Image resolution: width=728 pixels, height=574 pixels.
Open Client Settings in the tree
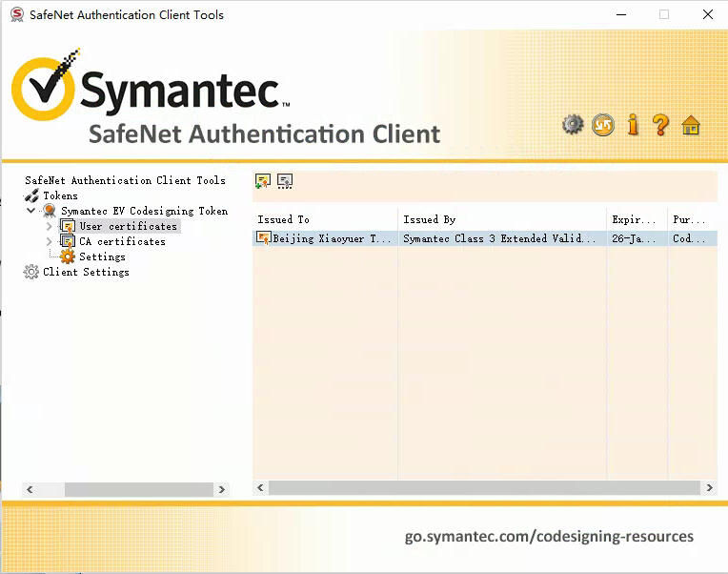coord(86,272)
